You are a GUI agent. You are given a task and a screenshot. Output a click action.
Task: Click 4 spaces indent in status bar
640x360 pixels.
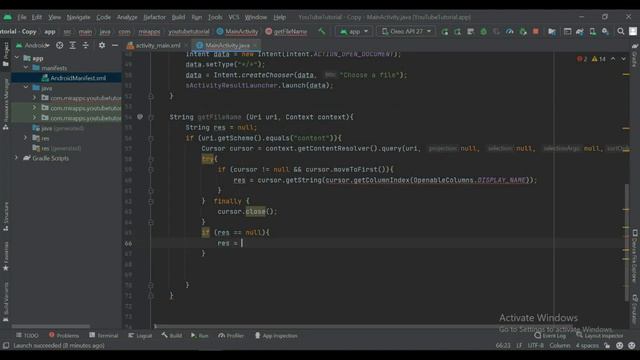587,345
